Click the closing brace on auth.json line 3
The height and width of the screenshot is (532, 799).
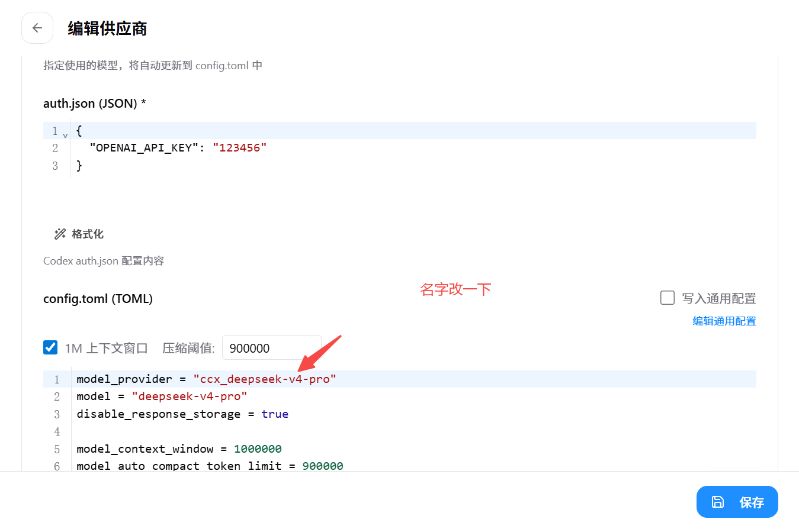click(79, 166)
